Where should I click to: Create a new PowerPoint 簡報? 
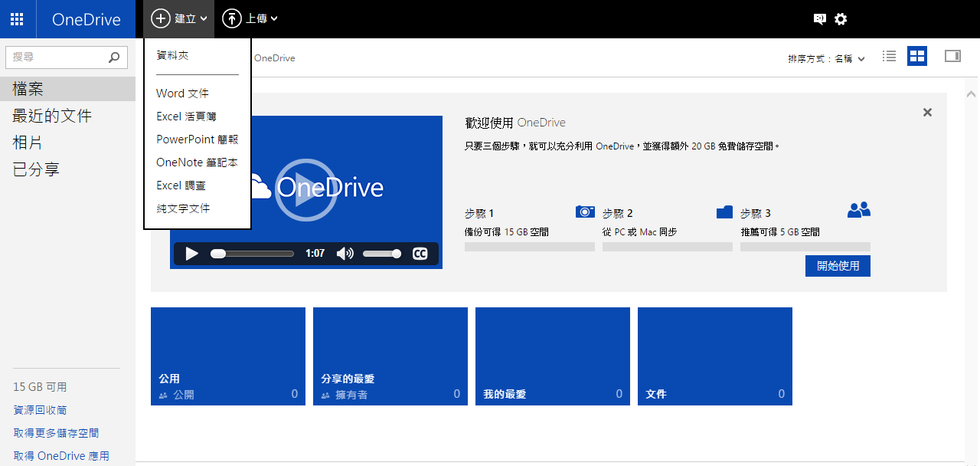coord(198,139)
